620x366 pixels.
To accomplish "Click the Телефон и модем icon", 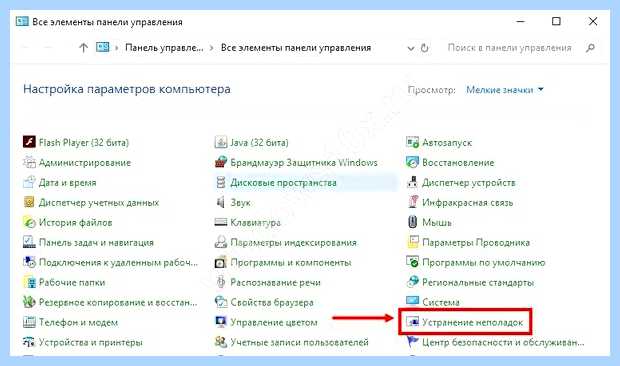I will pyautogui.click(x=29, y=322).
